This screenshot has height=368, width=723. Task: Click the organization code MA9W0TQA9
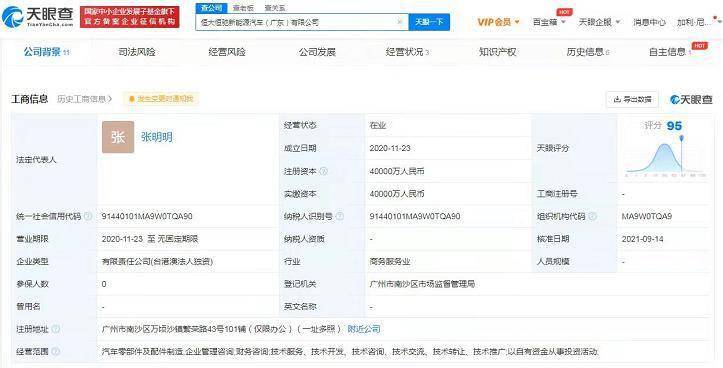(x=647, y=216)
